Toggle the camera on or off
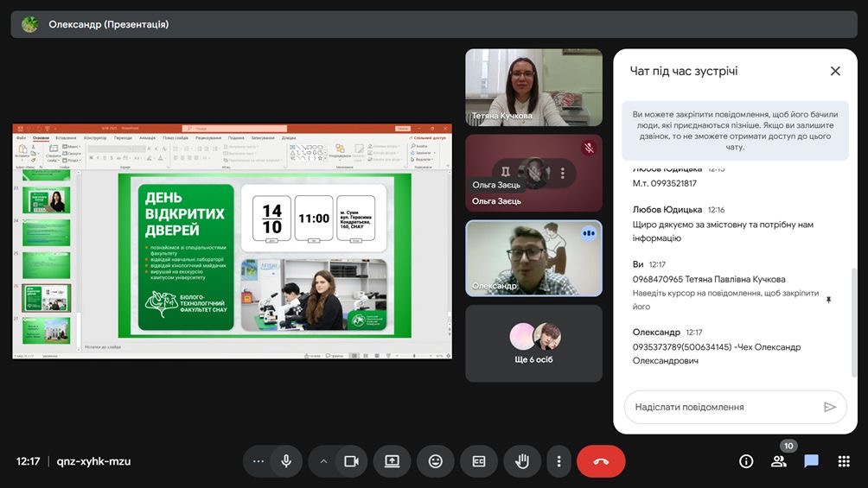 pos(351,461)
